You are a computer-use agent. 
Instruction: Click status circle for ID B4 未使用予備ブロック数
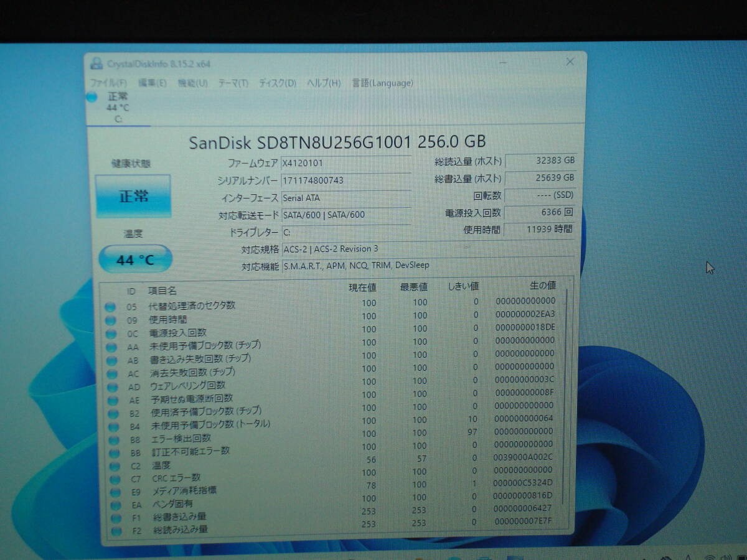point(113,427)
